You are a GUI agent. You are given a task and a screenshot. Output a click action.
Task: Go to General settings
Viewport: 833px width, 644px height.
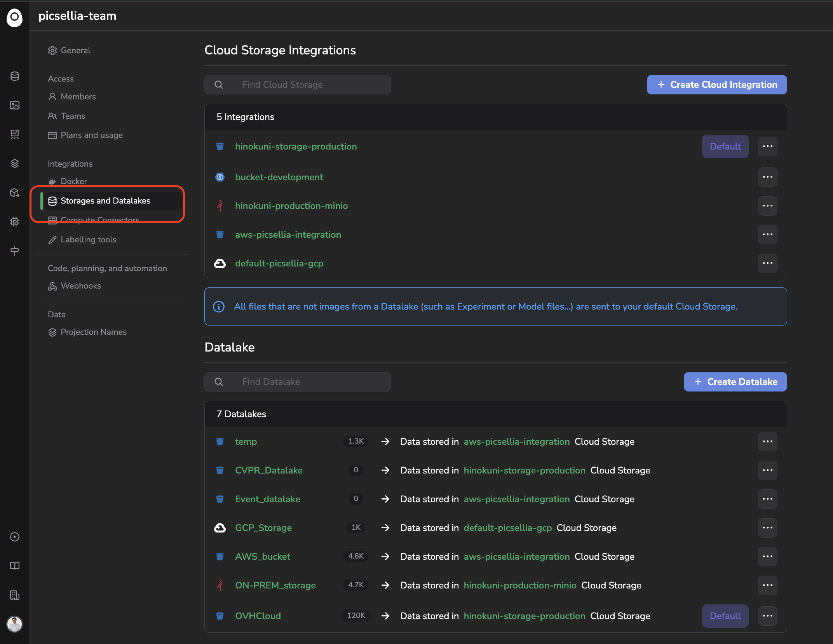pyautogui.click(x=69, y=50)
